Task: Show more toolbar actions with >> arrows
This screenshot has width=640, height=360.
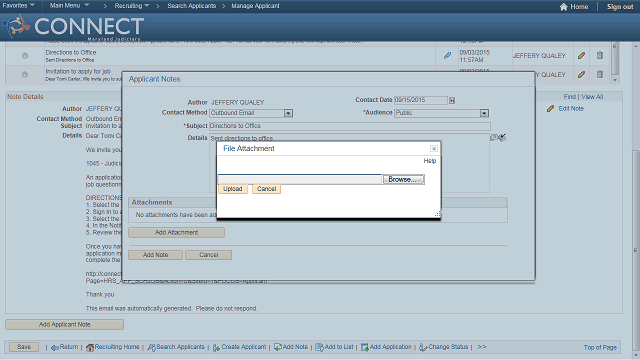Action: point(482,347)
